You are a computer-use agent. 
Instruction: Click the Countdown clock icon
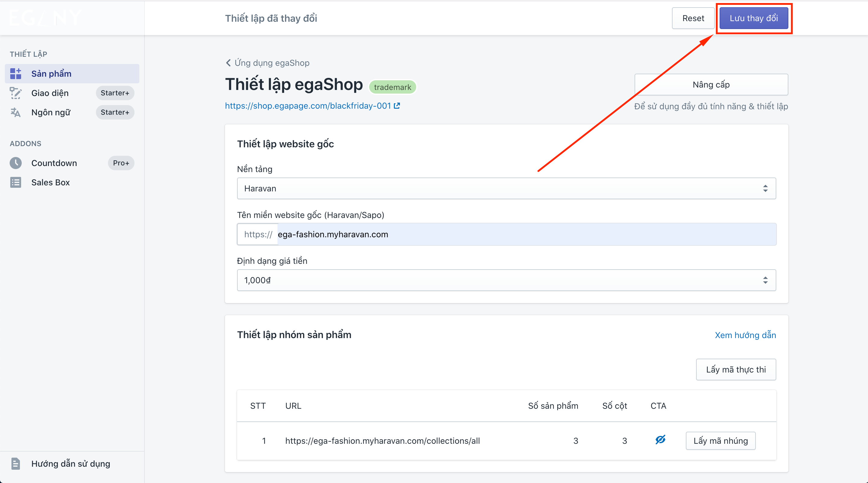point(15,163)
